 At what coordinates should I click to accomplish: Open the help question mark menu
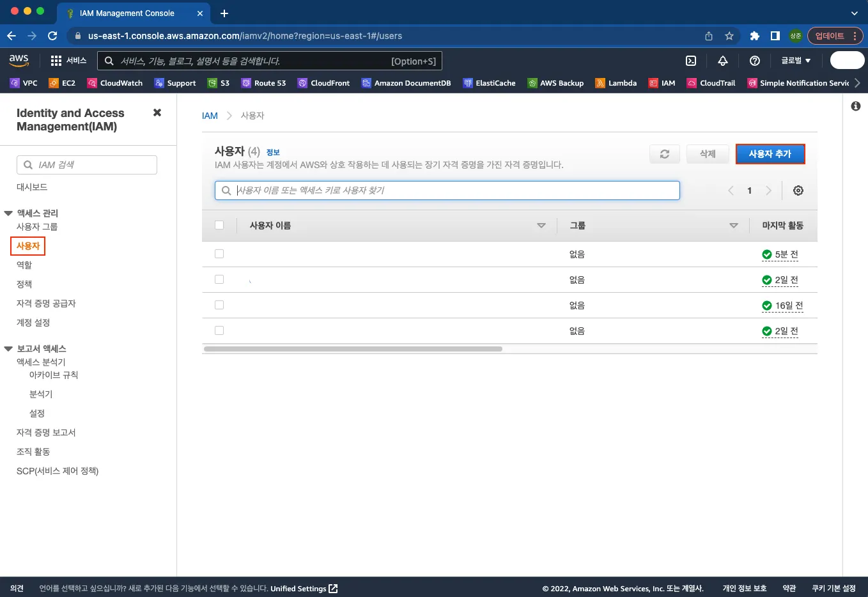pos(755,61)
